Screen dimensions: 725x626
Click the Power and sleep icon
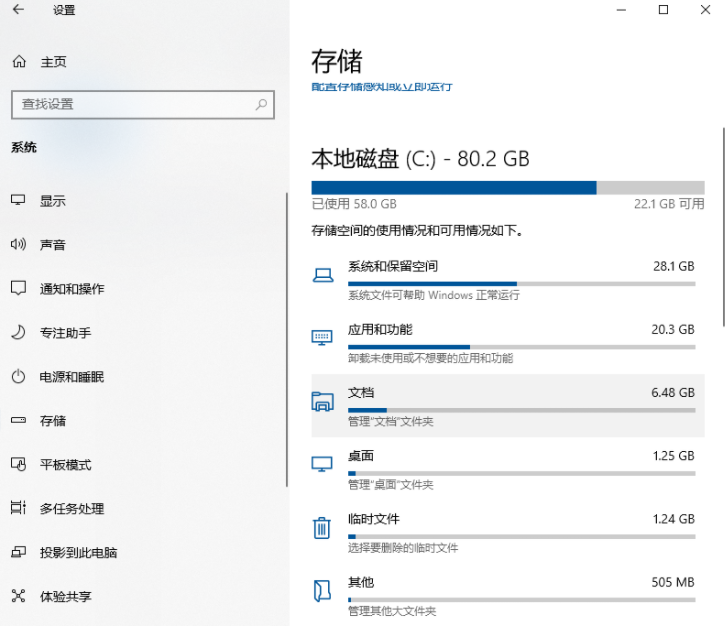pos(18,377)
